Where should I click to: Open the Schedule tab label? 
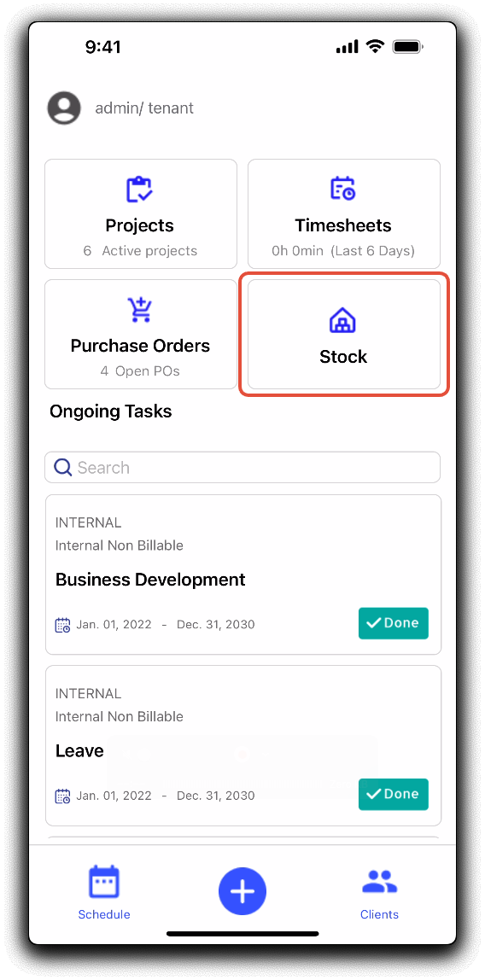click(104, 914)
